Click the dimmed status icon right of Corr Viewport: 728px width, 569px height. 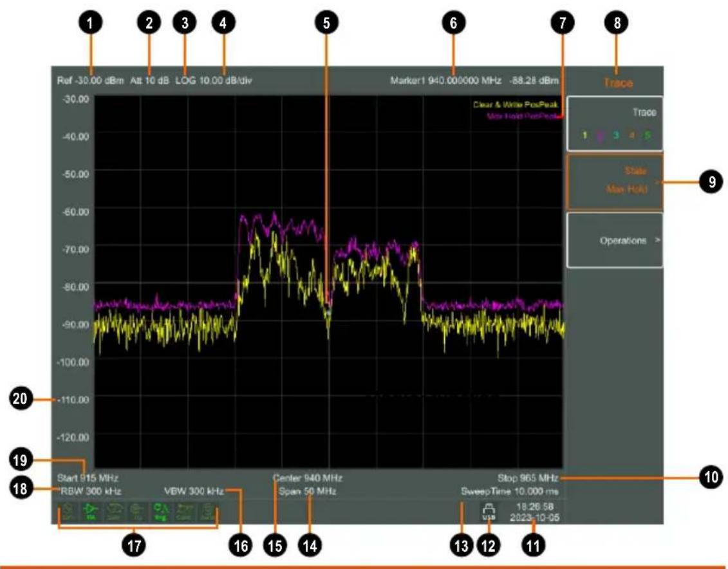point(208,512)
